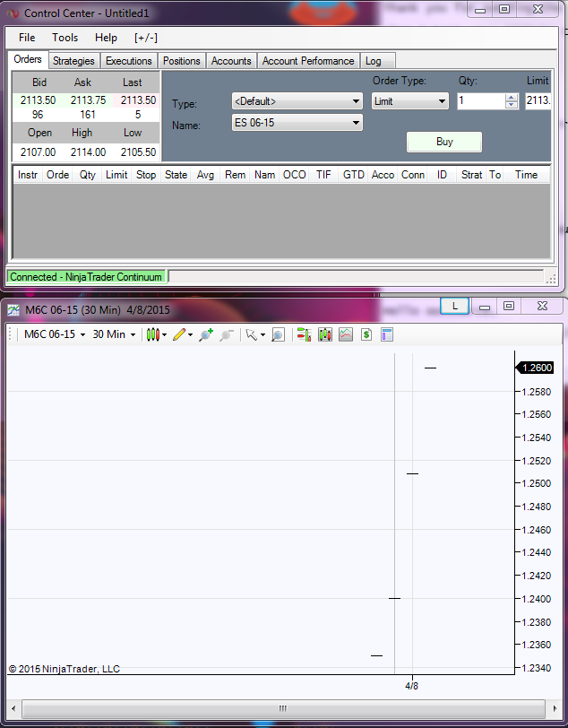The height and width of the screenshot is (728, 568).
Task: Select the pencil drawing tools icon
Action: point(179,334)
